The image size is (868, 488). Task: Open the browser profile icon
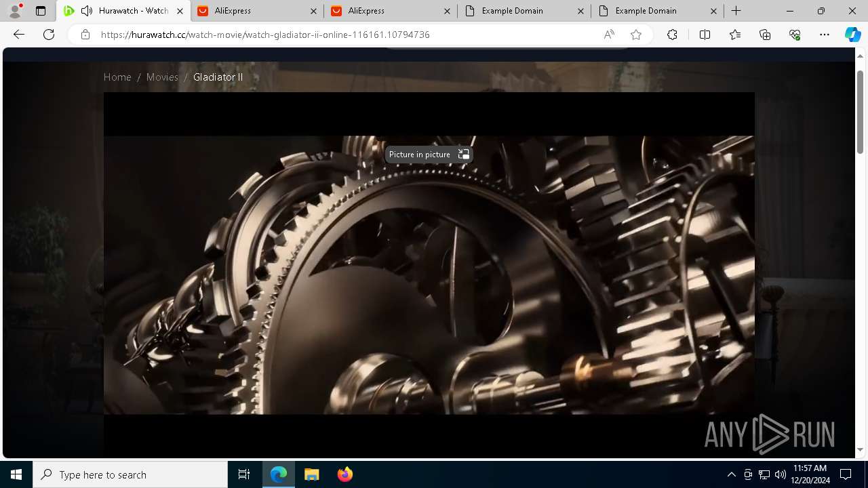[x=15, y=11]
